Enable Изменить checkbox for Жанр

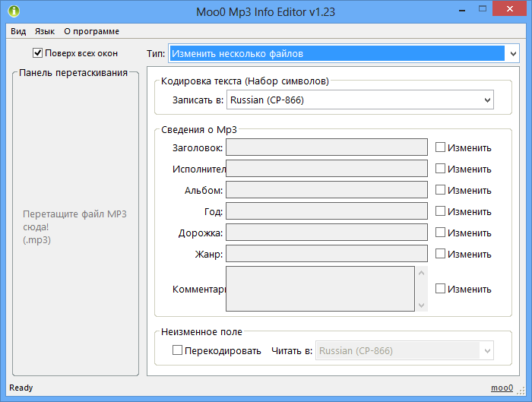440,253
